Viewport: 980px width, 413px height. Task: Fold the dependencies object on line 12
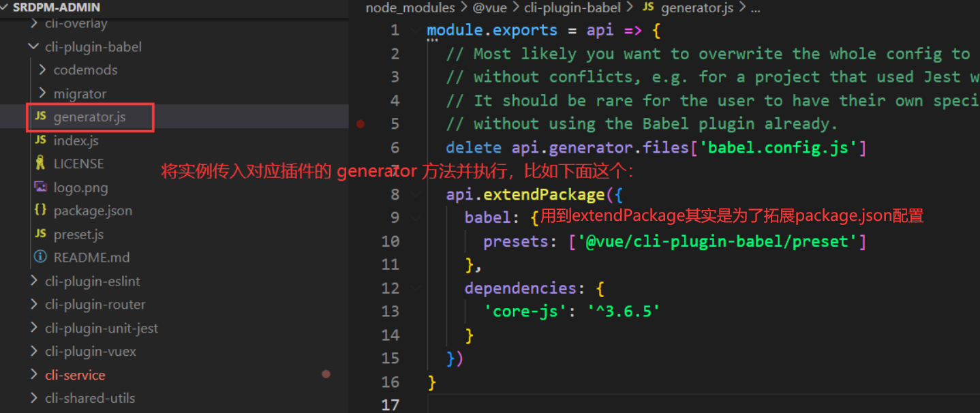coord(415,289)
